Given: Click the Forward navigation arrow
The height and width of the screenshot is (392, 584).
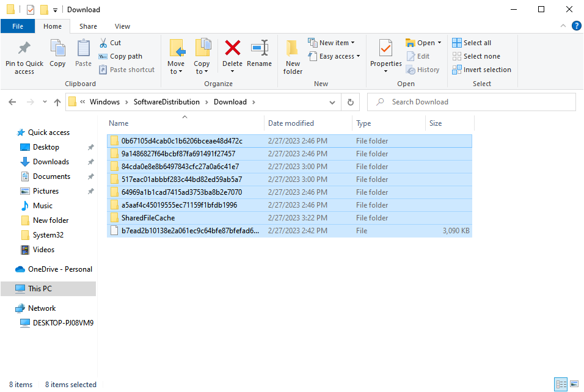Looking at the screenshot, I should 31,102.
